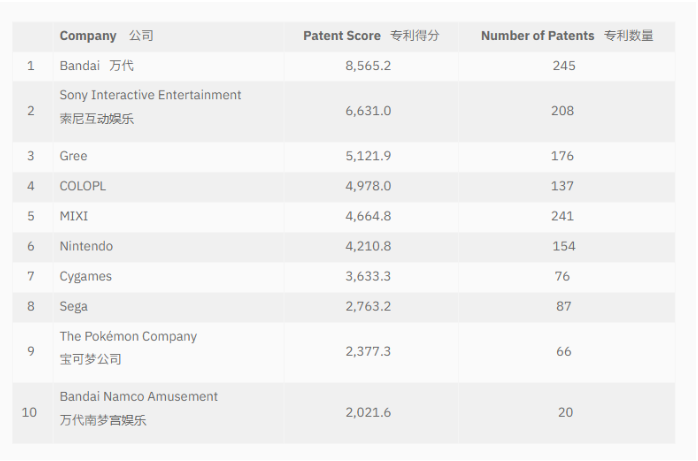This screenshot has width=698, height=461.
Task: Click the patent score value 8,565.2
Action: click(368, 66)
